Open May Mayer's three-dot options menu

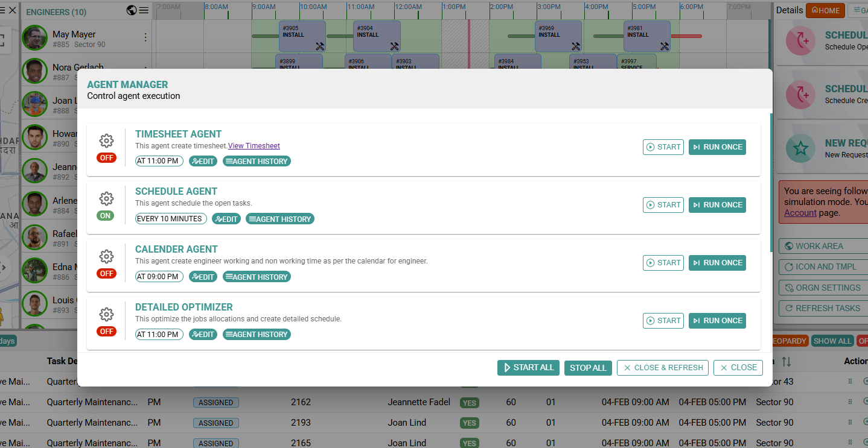click(145, 37)
